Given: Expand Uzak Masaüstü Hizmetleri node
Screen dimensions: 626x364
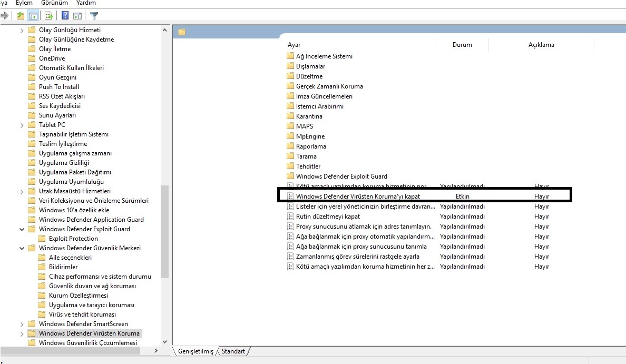Looking at the screenshot, I should coord(22,192).
